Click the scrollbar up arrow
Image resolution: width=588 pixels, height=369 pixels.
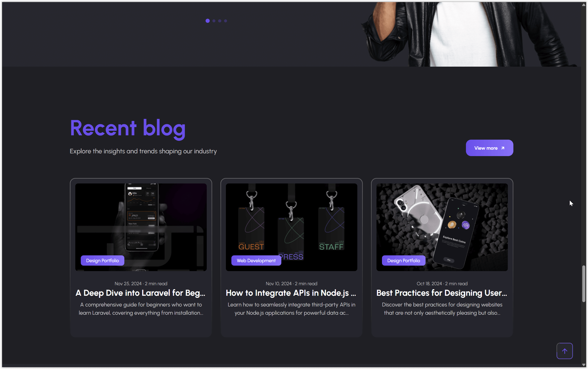click(583, 4)
